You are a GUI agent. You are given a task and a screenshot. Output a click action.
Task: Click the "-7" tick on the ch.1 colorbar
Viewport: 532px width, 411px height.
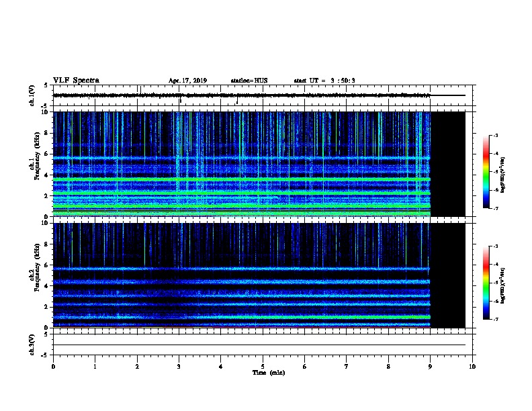[x=495, y=208]
